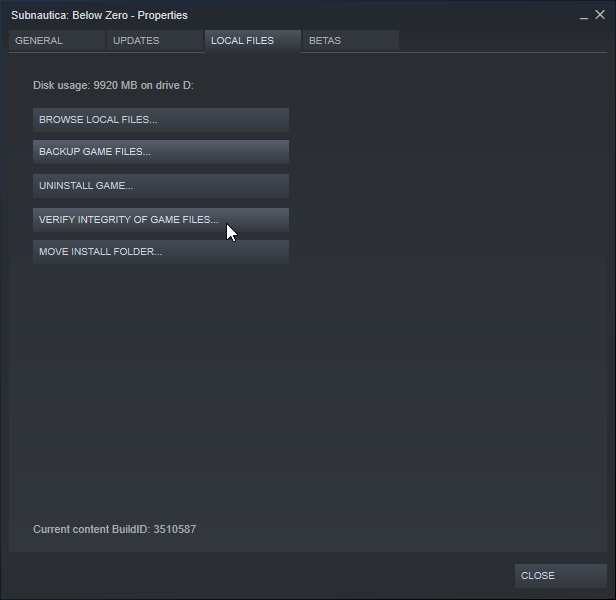
Task: Click the Disk usage 9920 MB text
Action: (x=113, y=85)
